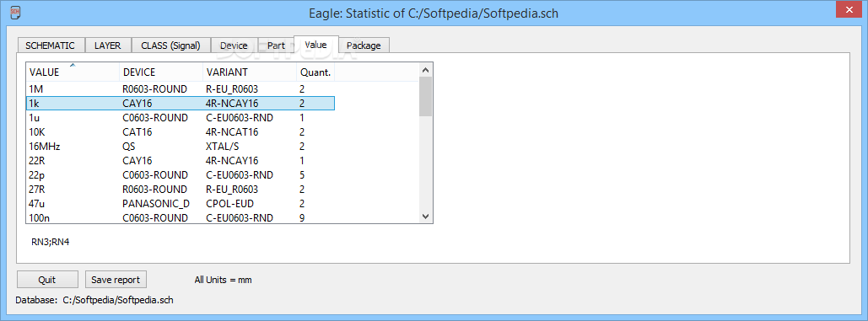Click the list scrollbar up arrow
Viewport: 868px width, 321px height.
(426, 70)
